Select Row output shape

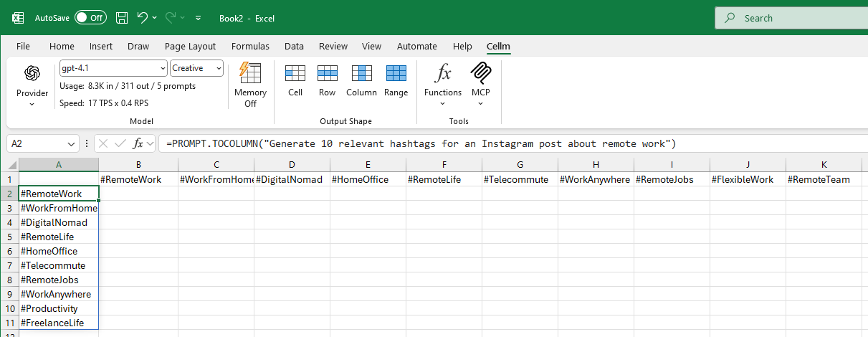(x=327, y=80)
